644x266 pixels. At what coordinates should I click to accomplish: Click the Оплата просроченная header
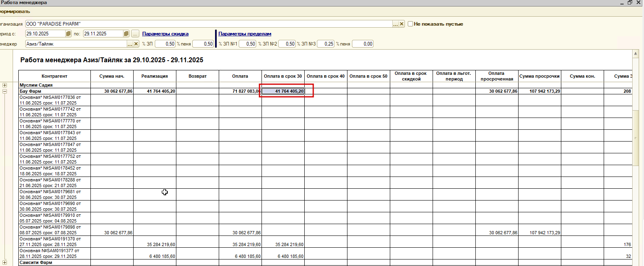pos(497,76)
